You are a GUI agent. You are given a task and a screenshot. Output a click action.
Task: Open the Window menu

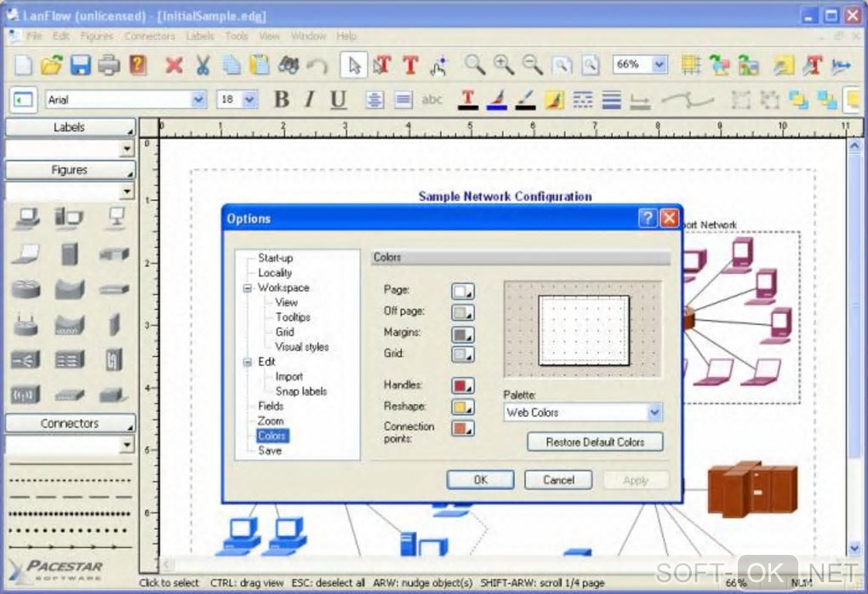pos(308,36)
